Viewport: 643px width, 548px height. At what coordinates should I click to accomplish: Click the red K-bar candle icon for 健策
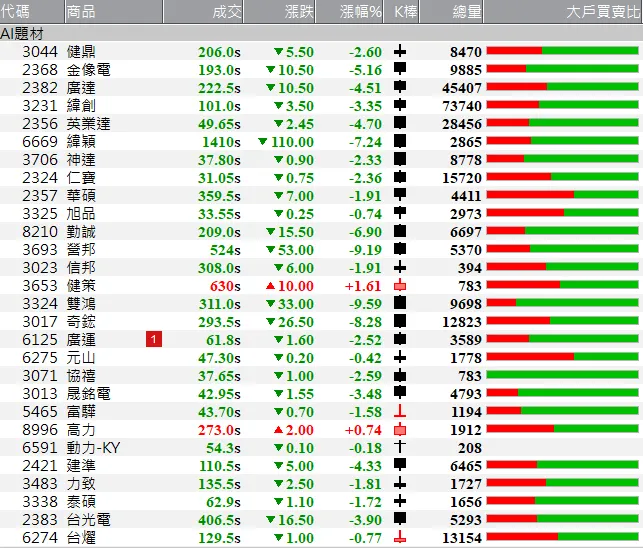400,285
